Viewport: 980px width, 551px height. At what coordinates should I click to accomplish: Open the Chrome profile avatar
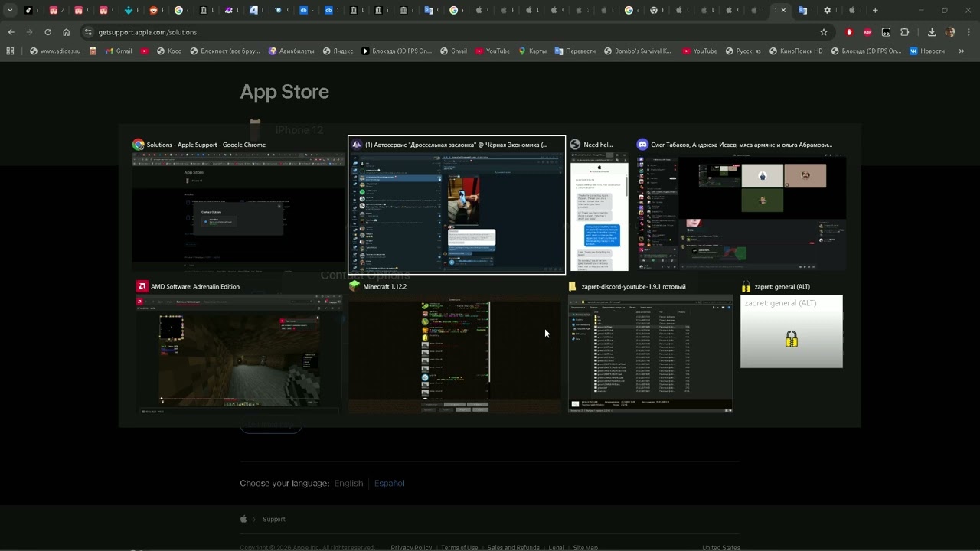click(x=950, y=32)
